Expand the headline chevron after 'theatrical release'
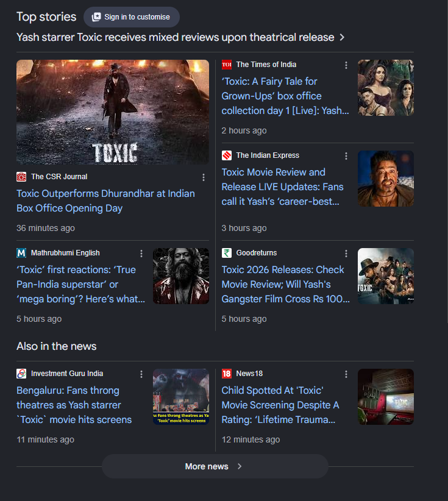The width and height of the screenshot is (448, 501). [342, 37]
